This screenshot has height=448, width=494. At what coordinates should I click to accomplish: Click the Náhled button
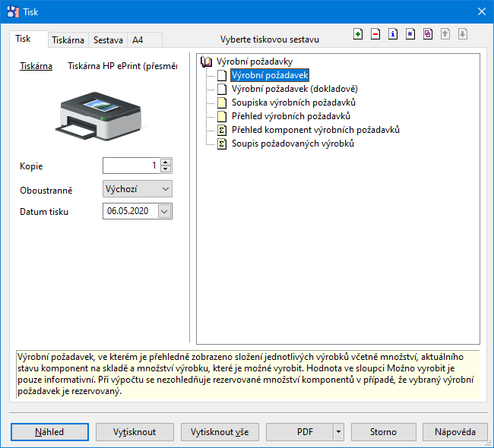(49, 432)
